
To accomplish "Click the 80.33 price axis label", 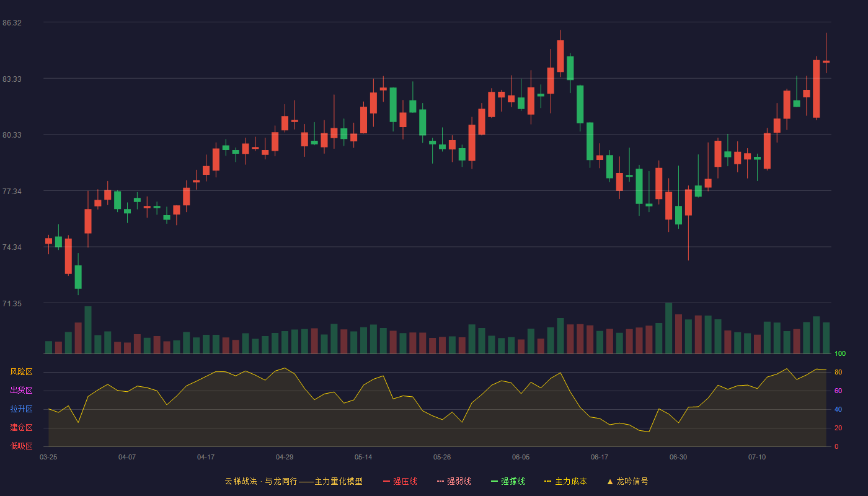I will 12,135.
